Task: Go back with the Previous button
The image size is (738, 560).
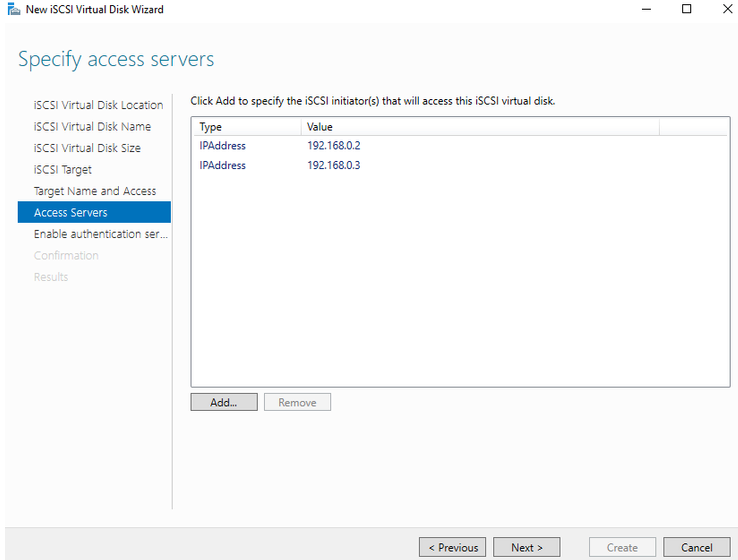Action: point(452,547)
